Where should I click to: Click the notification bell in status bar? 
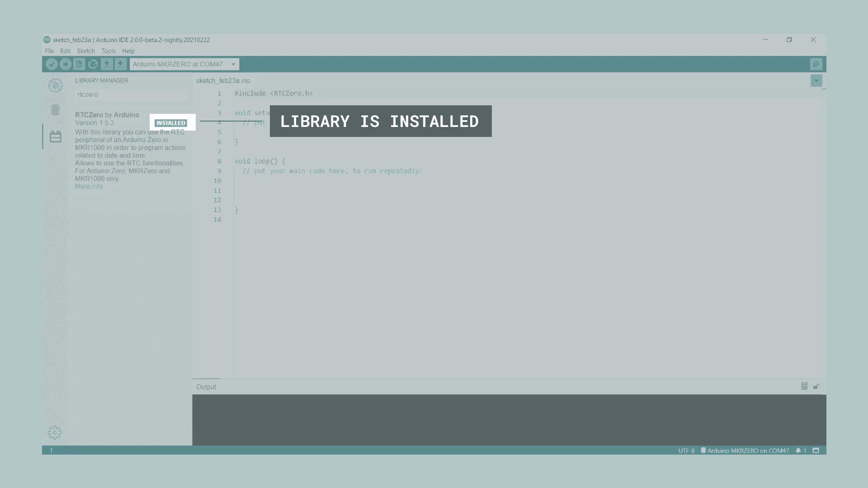[798, 450]
